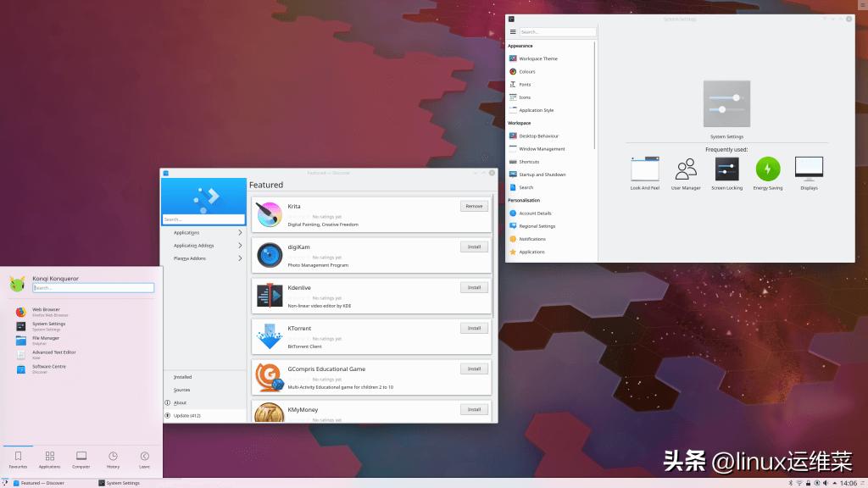Viewport: 868px width, 488px height.
Task: Switch to Featured — Discover taskbar entry
Action: coord(53,483)
